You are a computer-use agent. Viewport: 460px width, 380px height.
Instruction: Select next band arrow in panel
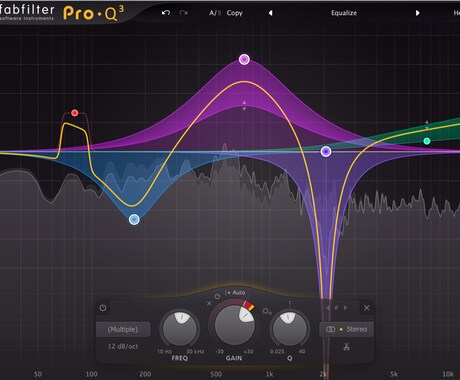click(x=345, y=308)
